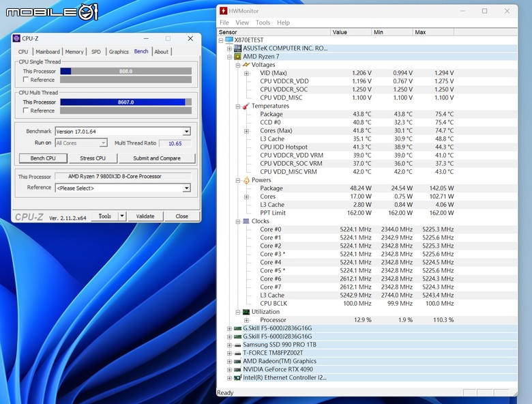Click the Close button in CPU-Z
The height and width of the screenshot is (404, 532).
(x=182, y=216)
